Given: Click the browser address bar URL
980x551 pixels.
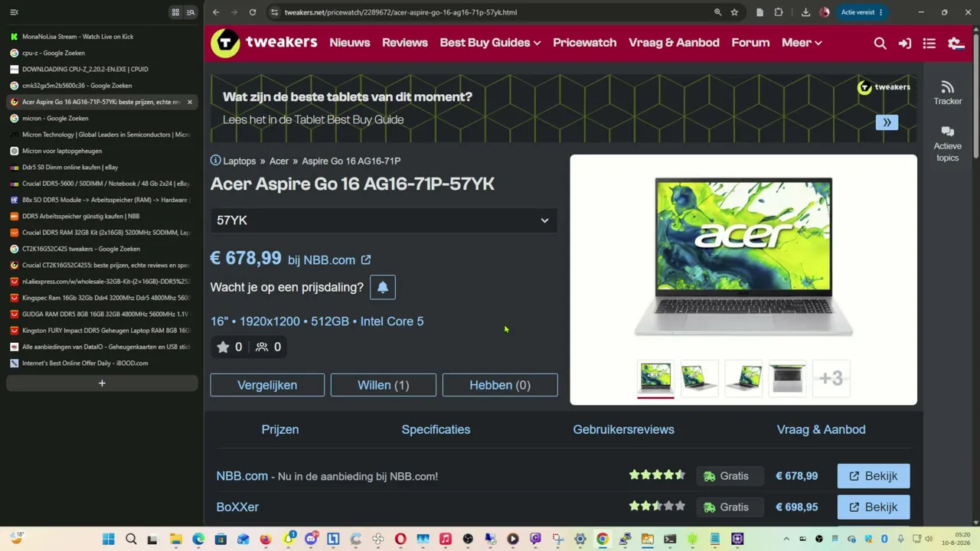Looking at the screenshot, I should [400, 12].
